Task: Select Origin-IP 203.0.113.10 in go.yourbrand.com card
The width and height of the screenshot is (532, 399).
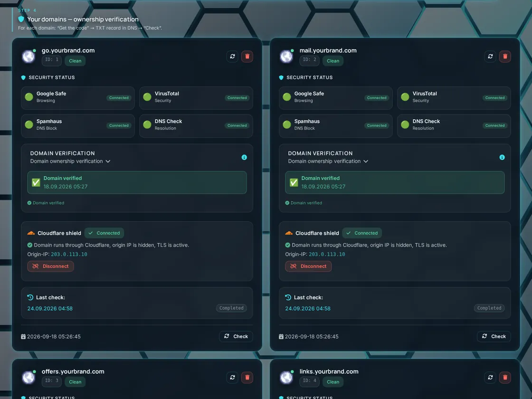Action: tap(69, 254)
